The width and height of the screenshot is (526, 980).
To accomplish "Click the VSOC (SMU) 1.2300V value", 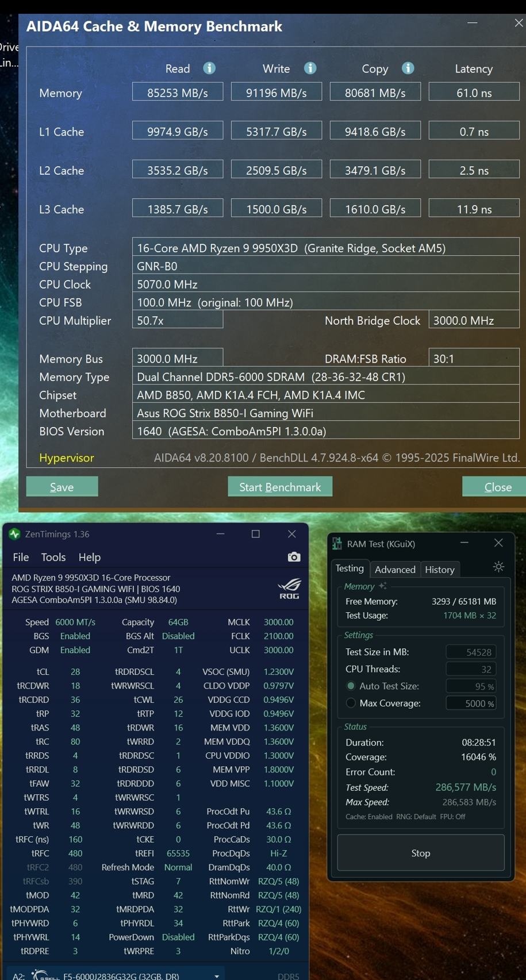I will (279, 671).
